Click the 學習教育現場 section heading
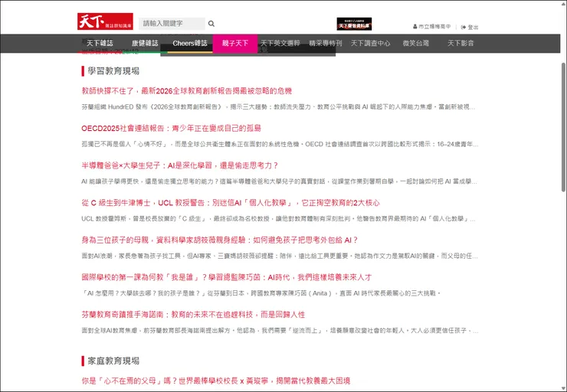The image size is (567, 392). [x=113, y=71]
